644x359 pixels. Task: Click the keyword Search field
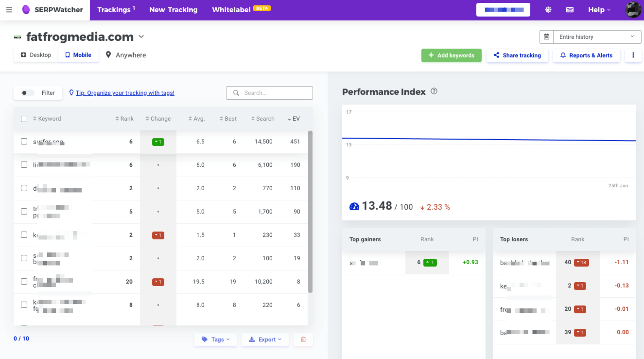(x=269, y=93)
